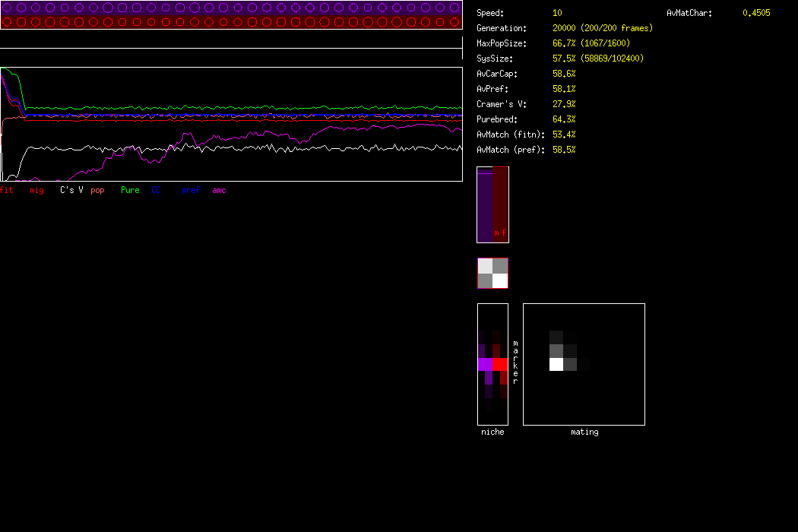The image size is (798, 532).
Task: Click the last purple circle in top row
Action: pyautogui.click(x=454, y=8)
